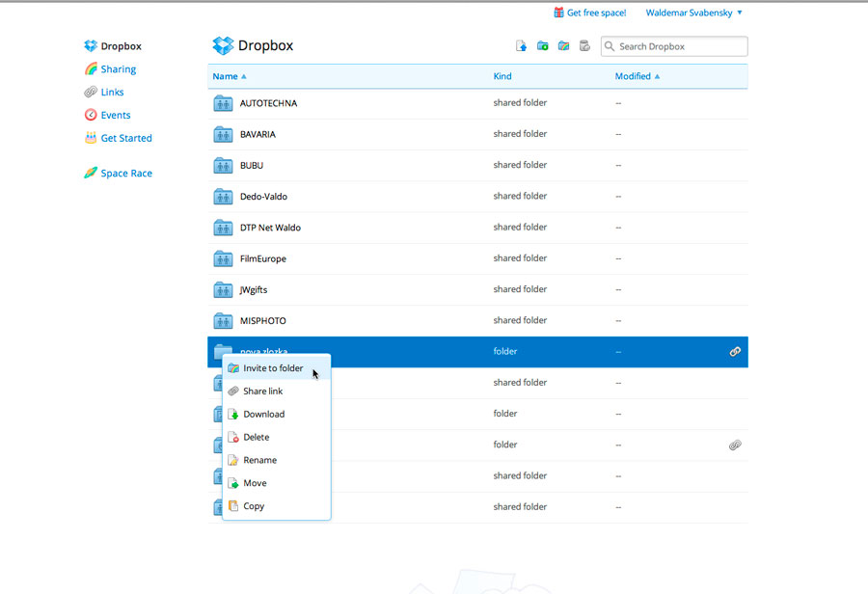Open Events in the left sidebar

[x=107, y=115]
